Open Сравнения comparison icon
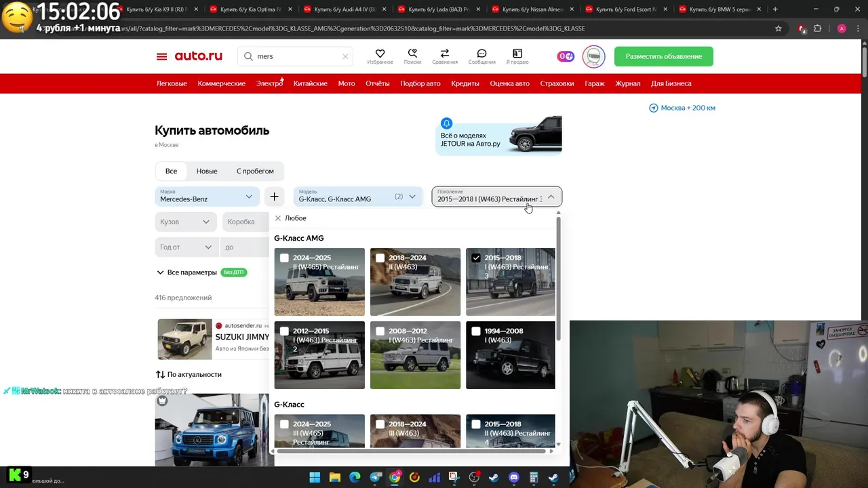868x488 pixels. (x=445, y=56)
